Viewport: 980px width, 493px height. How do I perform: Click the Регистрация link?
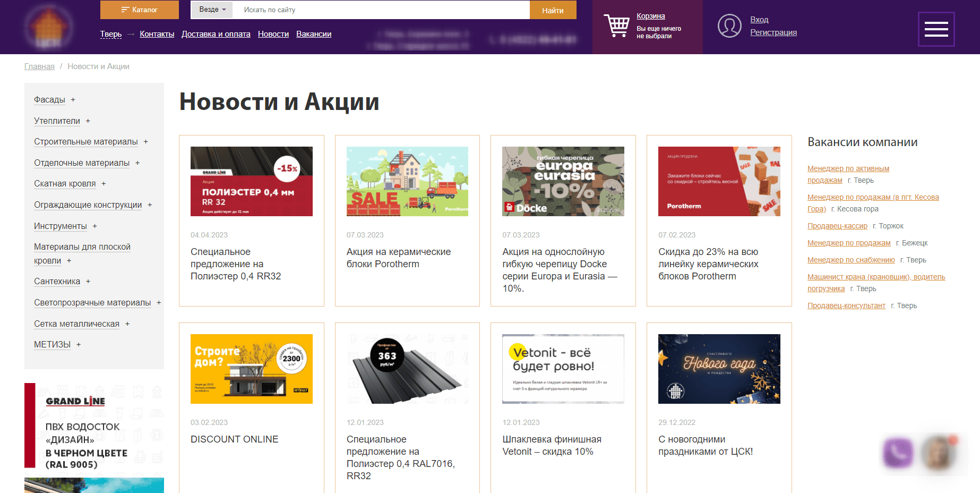pos(773,32)
